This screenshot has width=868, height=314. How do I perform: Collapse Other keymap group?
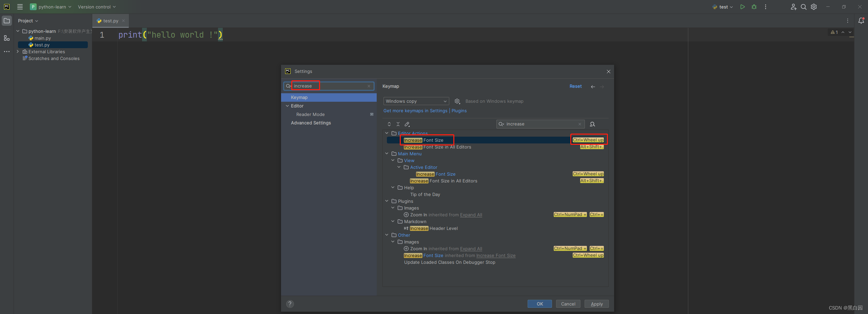point(387,235)
